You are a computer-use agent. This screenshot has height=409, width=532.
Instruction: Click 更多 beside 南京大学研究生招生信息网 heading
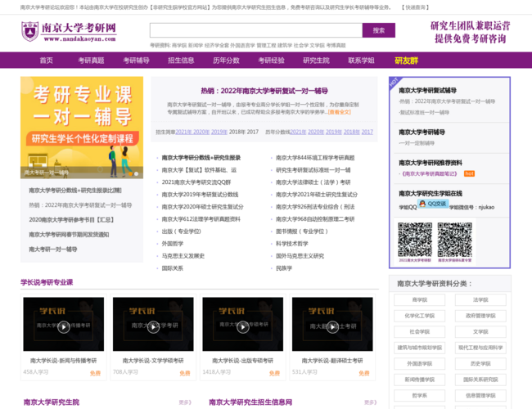370,402
